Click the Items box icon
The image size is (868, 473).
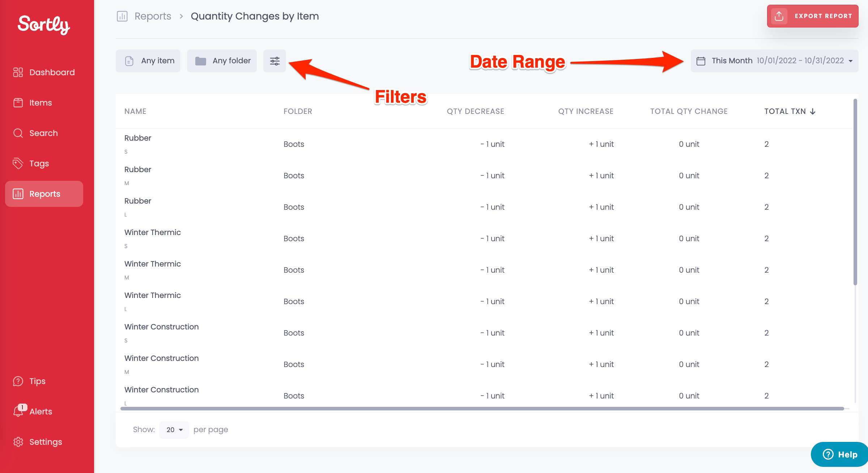click(x=18, y=103)
